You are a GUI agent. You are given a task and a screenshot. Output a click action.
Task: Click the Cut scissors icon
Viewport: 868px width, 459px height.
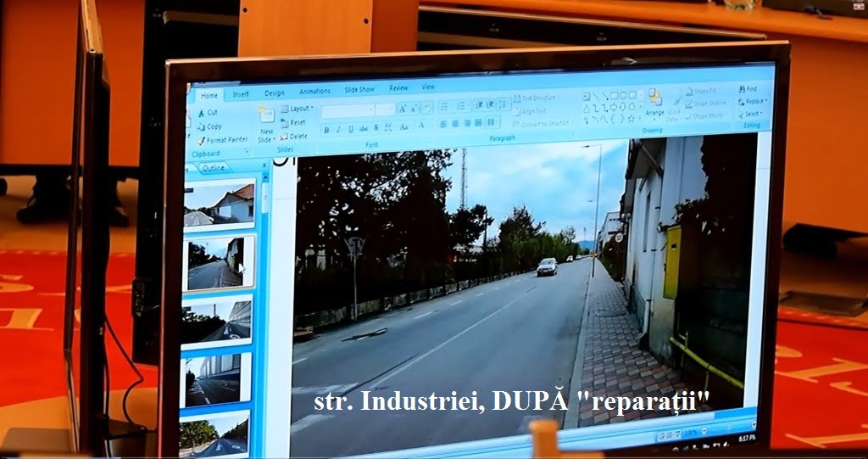pos(202,112)
